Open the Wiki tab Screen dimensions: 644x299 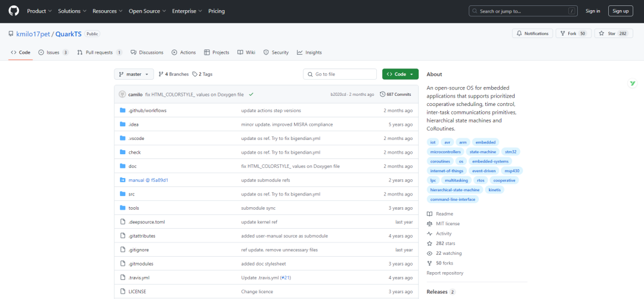pos(246,52)
